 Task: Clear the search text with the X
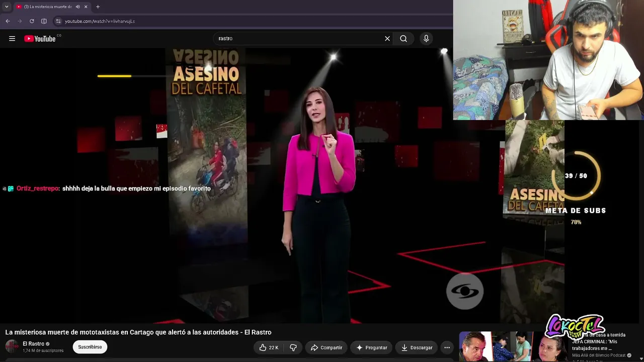pos(387,39)
